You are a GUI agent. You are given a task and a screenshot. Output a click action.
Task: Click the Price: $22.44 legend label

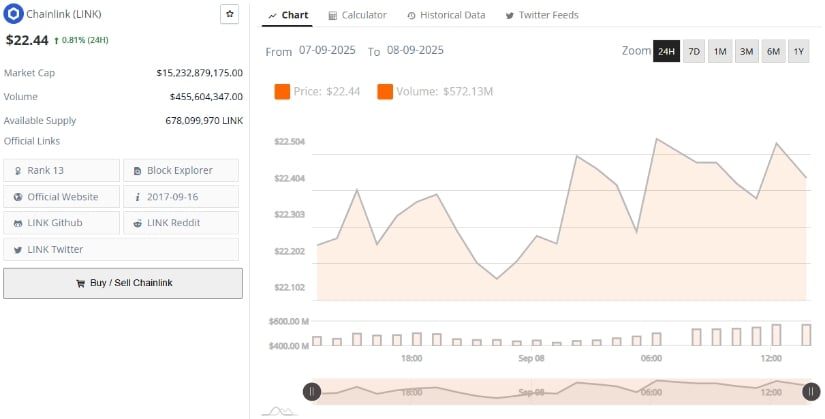coord(327,92)
